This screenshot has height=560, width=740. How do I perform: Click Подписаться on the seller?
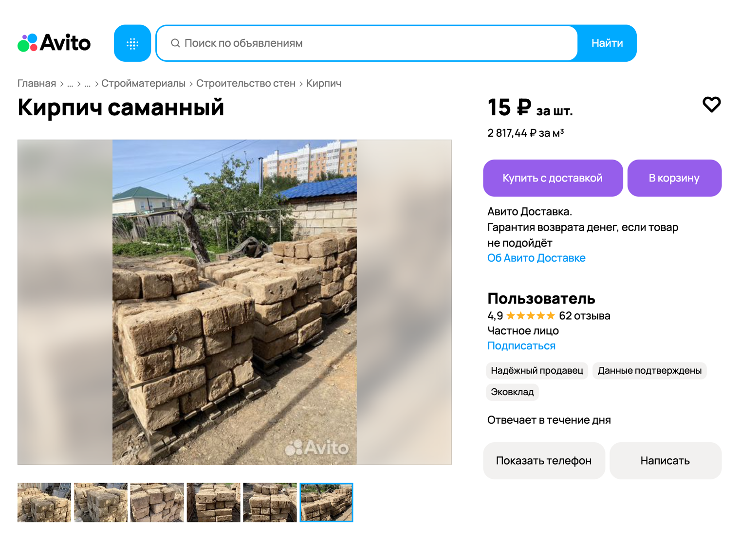[521, 345]
